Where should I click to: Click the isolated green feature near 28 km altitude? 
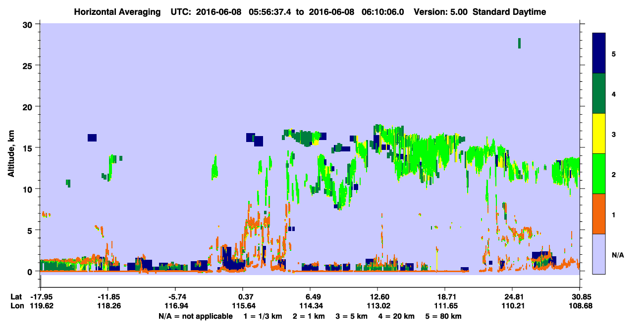519,43
